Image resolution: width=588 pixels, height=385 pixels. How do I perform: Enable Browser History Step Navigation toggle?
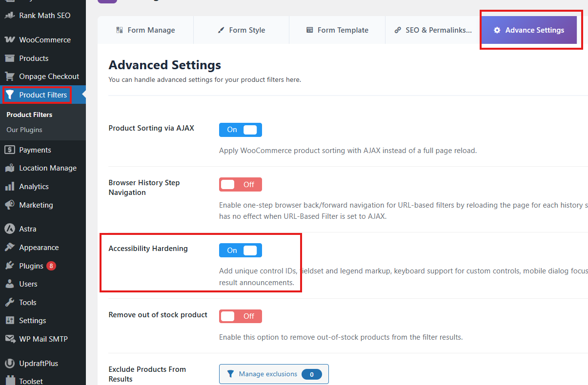240,185
